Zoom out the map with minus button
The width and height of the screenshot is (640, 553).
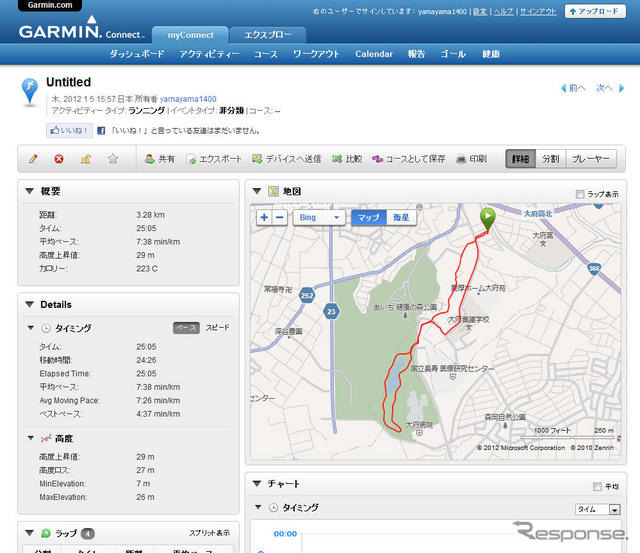[x=280, y=217]
